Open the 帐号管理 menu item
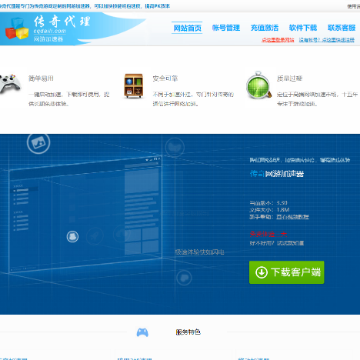The height and width of the screenshot is (360, 360). 226,28
